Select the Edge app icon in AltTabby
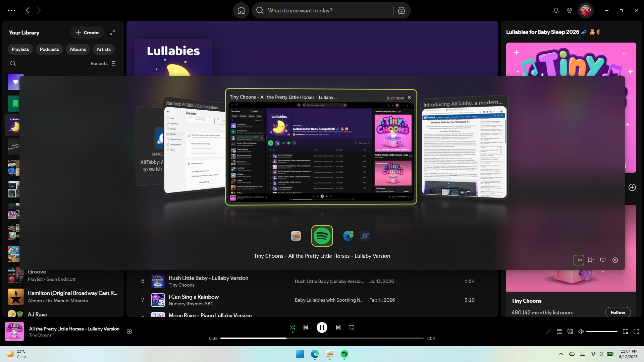This screenshot has height=362, width=644. pyautogui.click(x=348, y=236)
